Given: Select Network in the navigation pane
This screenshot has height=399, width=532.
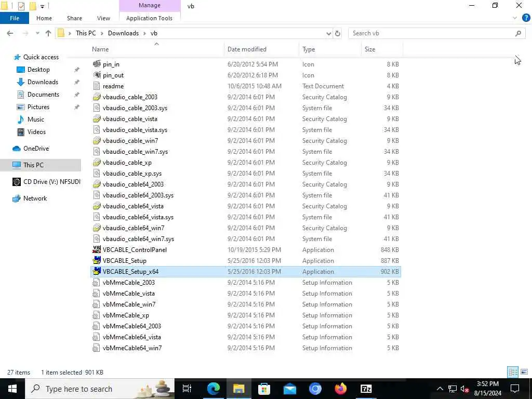Looking at the screenshot, I should [x=35, y=198].
